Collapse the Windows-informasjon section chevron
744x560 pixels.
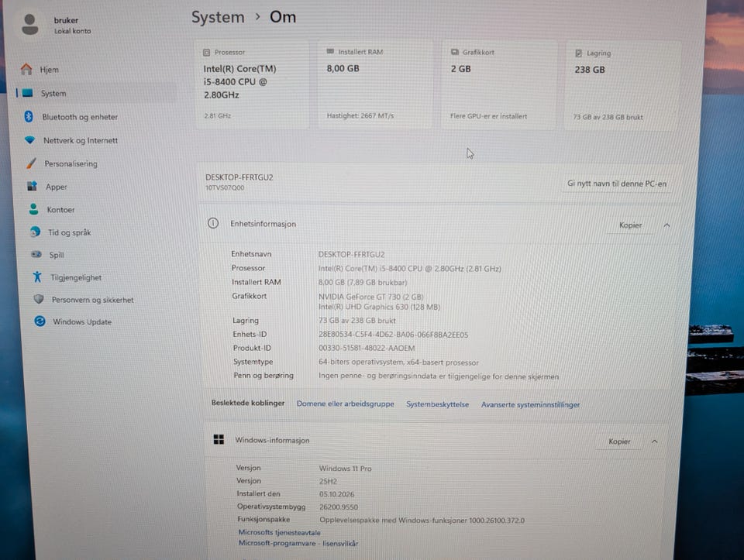654,441
